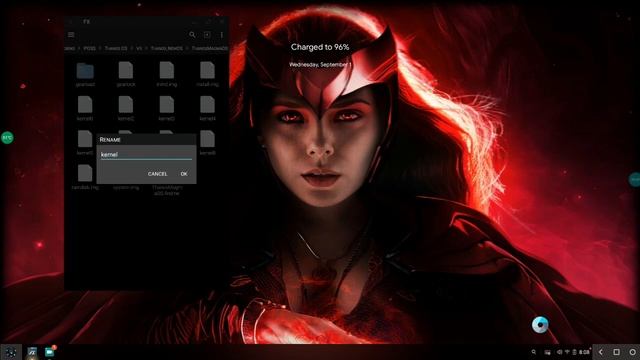640x360 pixels.
Task: Click the new window icon in FX toolbar
Action: point(207,35)
